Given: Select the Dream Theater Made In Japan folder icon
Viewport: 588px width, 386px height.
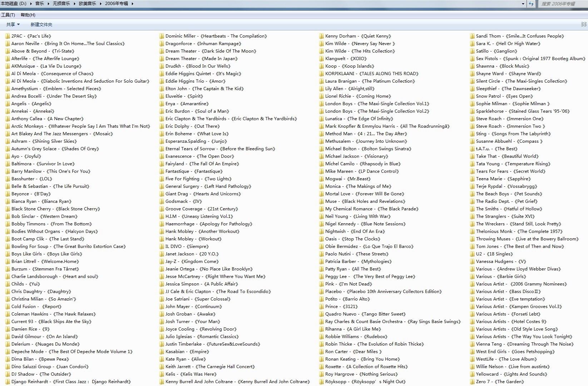Looking at the screenshot, I should pos(162,59).
